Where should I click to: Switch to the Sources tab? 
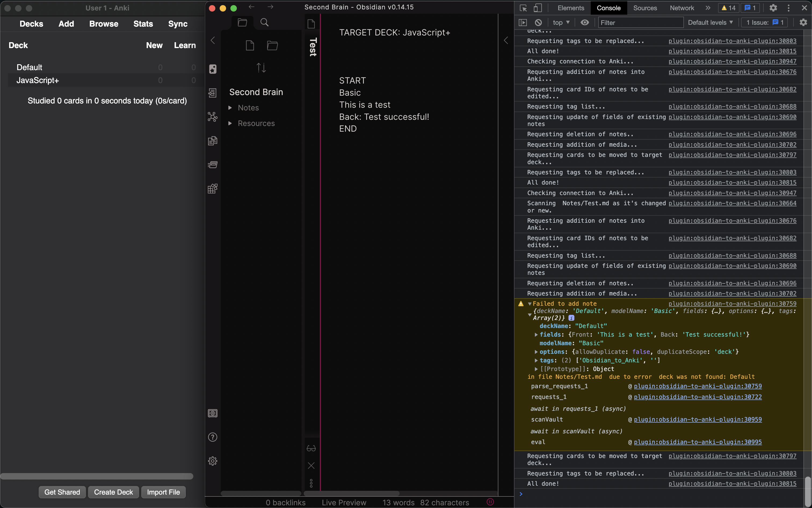point(645,8)
